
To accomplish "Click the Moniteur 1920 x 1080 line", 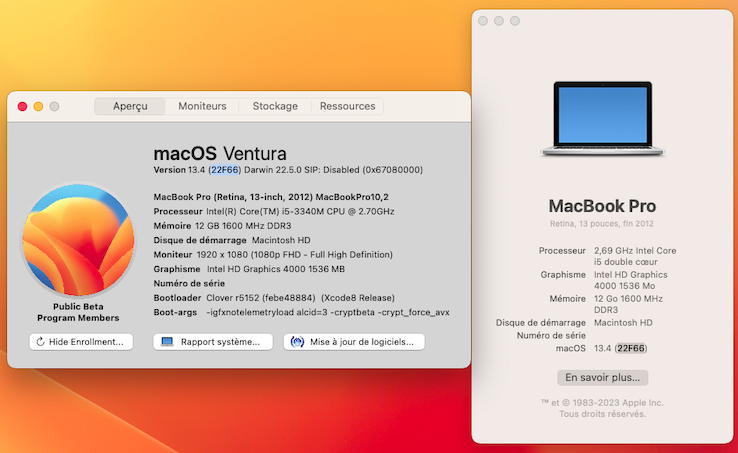I will tap(273, 255).
